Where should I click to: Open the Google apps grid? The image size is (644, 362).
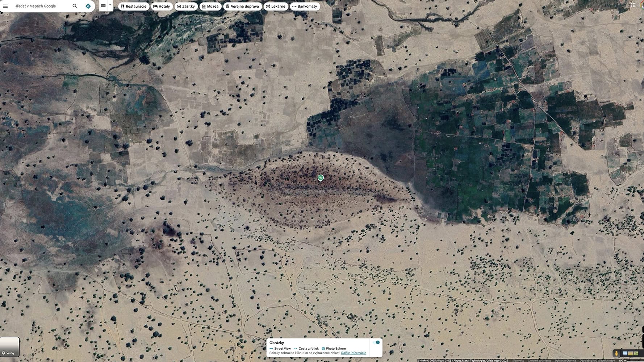coord(633,5)
